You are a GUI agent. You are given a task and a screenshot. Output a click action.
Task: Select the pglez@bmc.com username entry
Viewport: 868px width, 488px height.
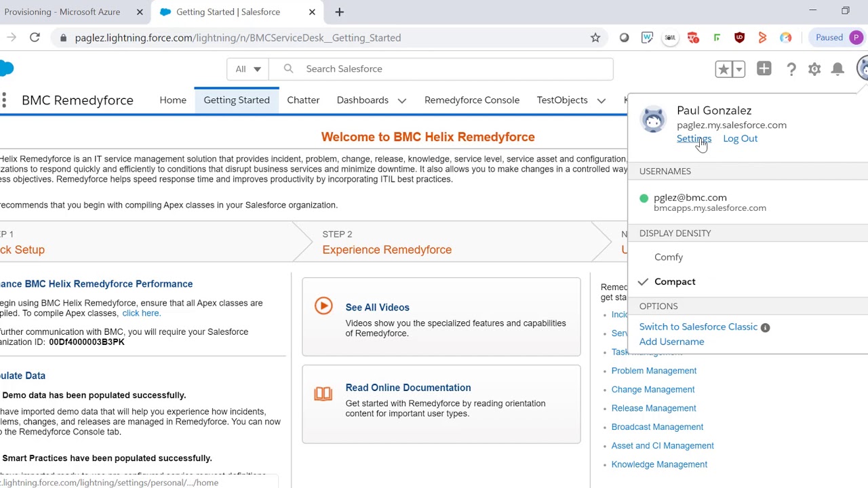click(748, 203)
